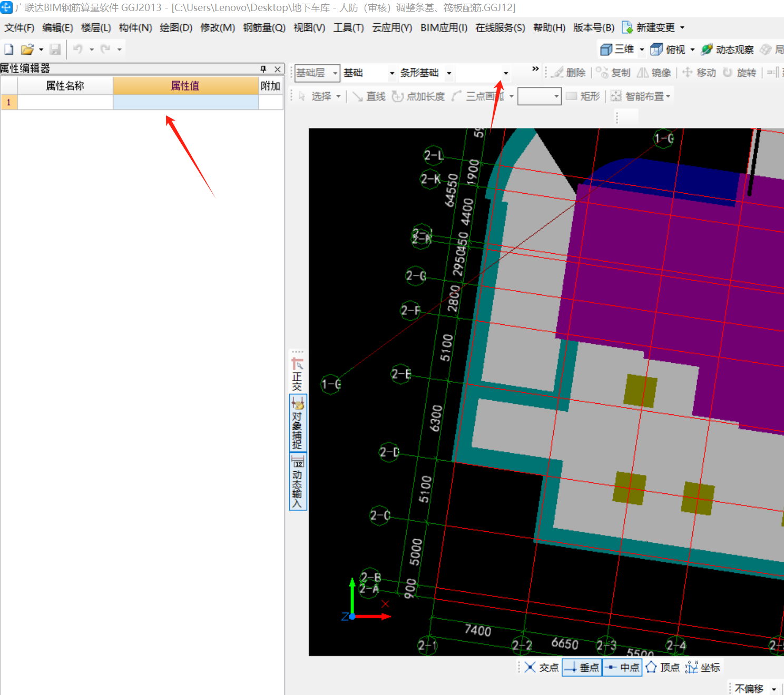Open the 帮助(H) menu
784x695 pixels.
tap(549, 28)
